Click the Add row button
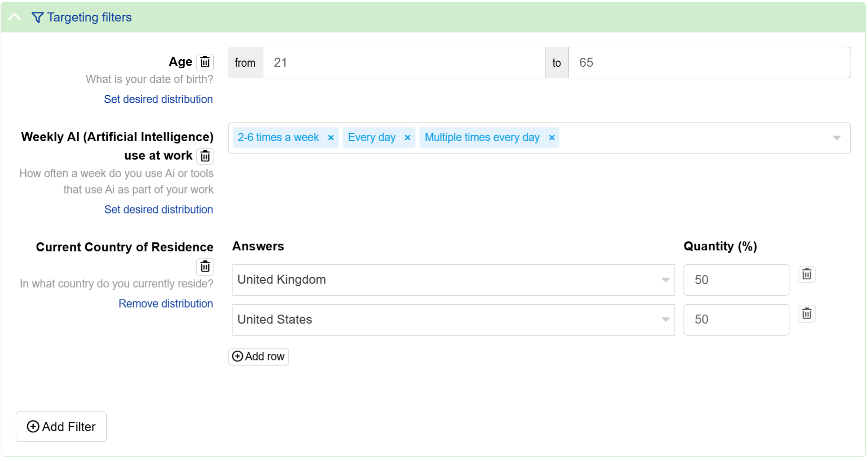The image size is (868, 461). pos(258,357)
